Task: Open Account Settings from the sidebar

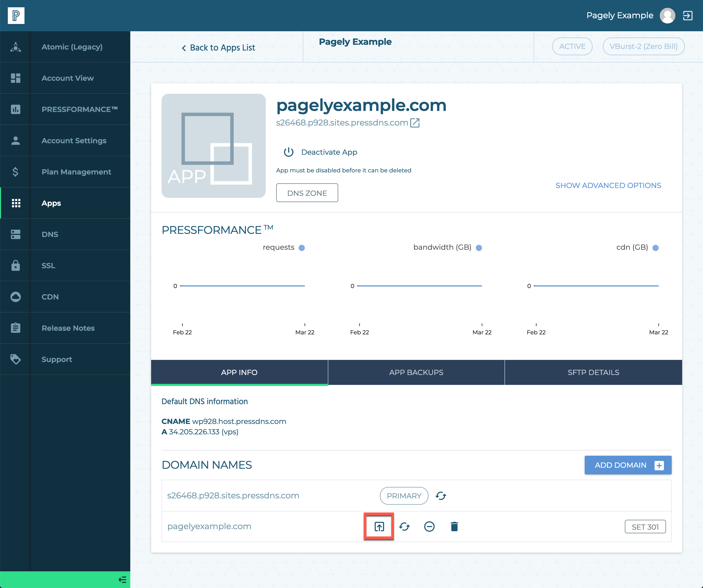Action: [74, 140]
